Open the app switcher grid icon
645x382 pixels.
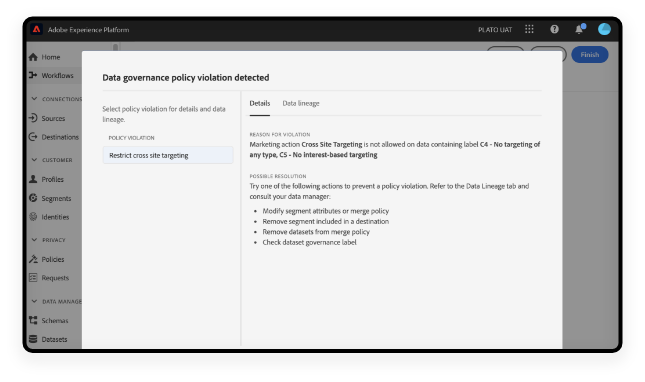(x=529, y=29)
